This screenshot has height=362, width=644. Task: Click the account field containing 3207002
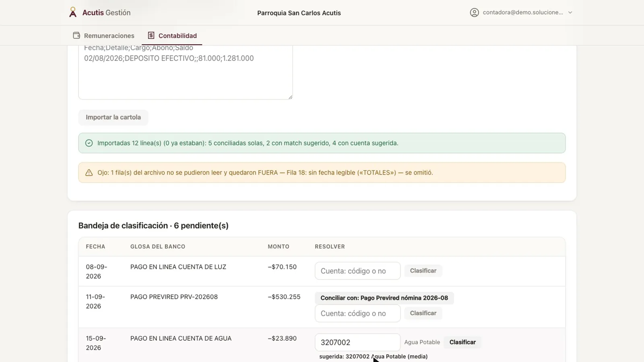click(357, 342)
